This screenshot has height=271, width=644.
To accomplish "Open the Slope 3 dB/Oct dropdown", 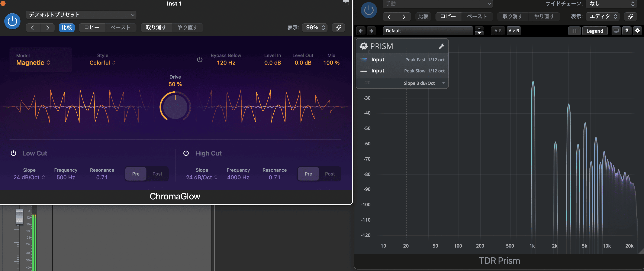I will 424,83.
